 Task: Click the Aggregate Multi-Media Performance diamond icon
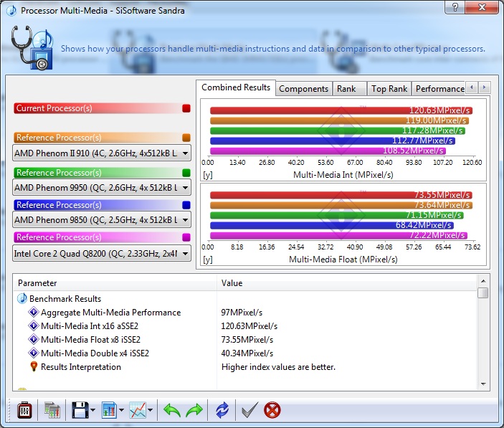[x=34, y=312]
